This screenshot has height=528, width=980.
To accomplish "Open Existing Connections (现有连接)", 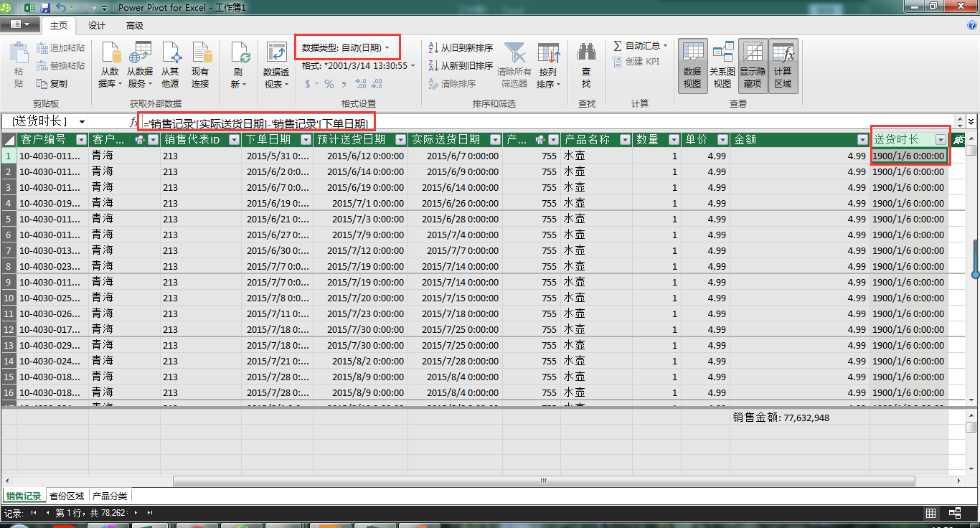I will (200, 65).
